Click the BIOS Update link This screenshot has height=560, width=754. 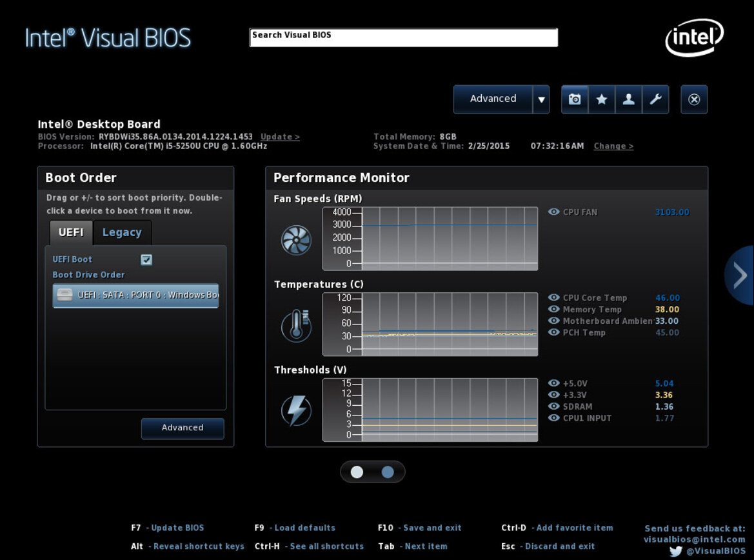[x=280, y=137]
